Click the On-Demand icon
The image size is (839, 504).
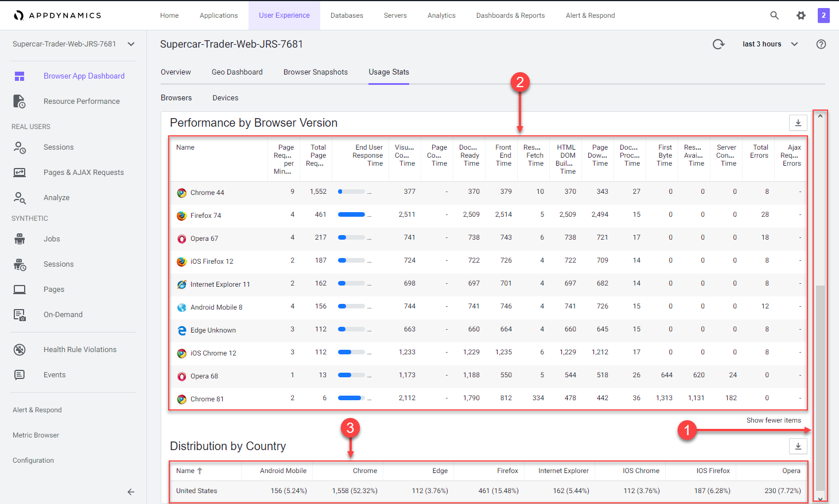[x=20, y=315]
